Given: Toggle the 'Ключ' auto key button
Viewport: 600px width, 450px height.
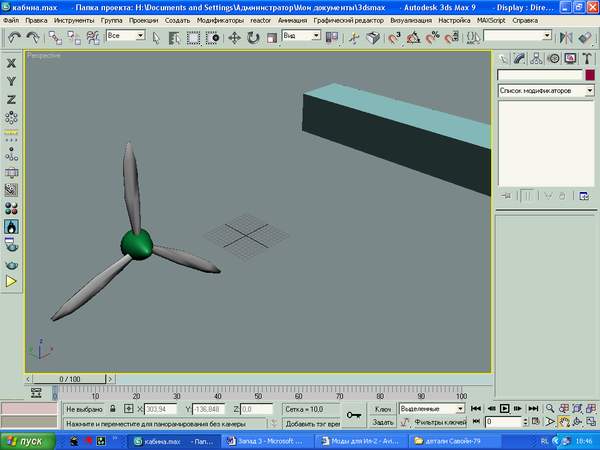Looking at the screenshot, I should [382, 409].
